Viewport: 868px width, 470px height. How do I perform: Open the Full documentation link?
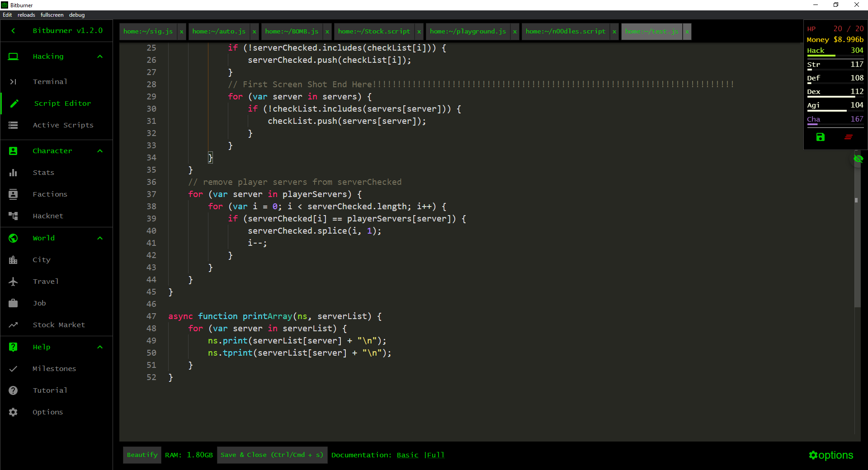point(435,455)
